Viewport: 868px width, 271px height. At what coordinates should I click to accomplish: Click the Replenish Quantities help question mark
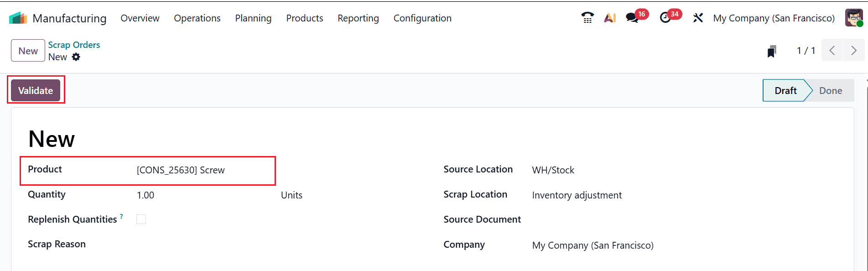coord(121,216)
